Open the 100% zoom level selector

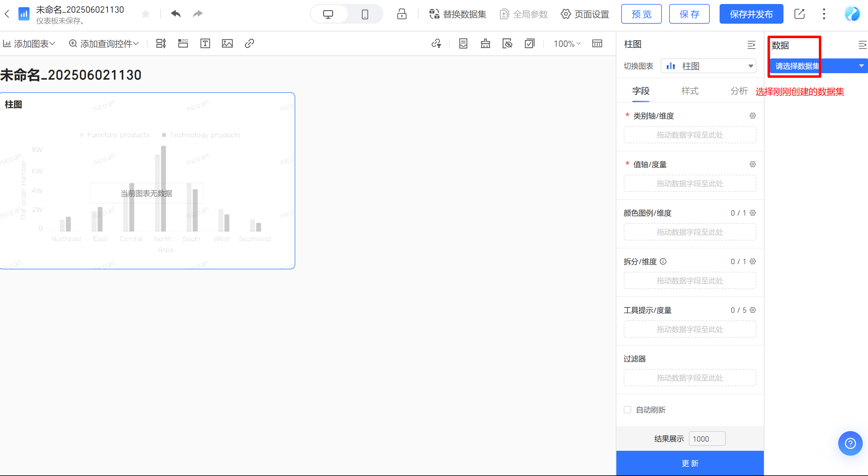pos(567,43)
